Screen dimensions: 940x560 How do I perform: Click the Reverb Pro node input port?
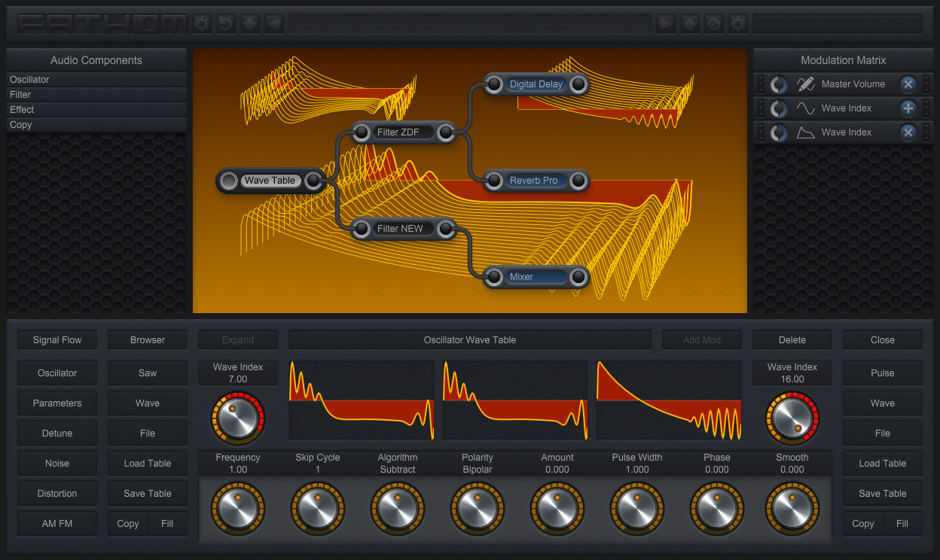click(x=494, y=181)
